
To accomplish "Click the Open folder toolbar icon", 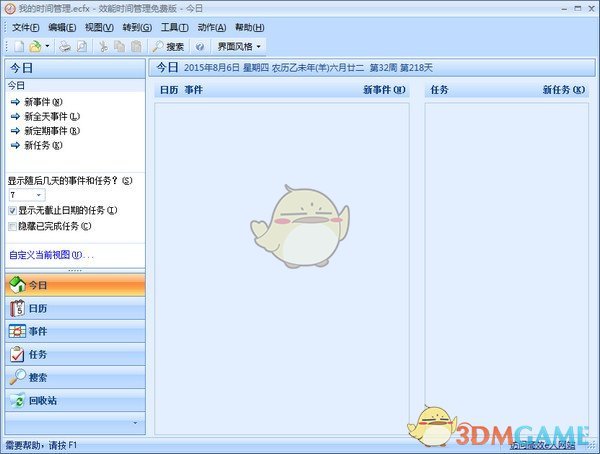I will coord(35,47).
